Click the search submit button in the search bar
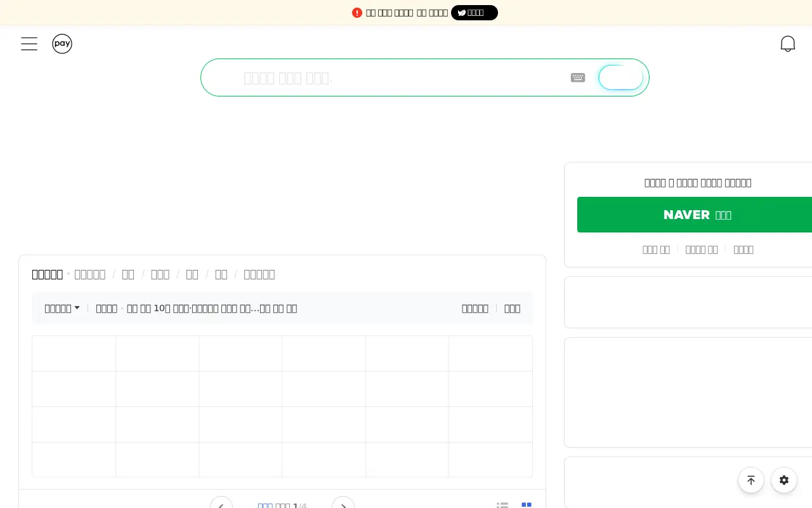 tap(621, 77)
